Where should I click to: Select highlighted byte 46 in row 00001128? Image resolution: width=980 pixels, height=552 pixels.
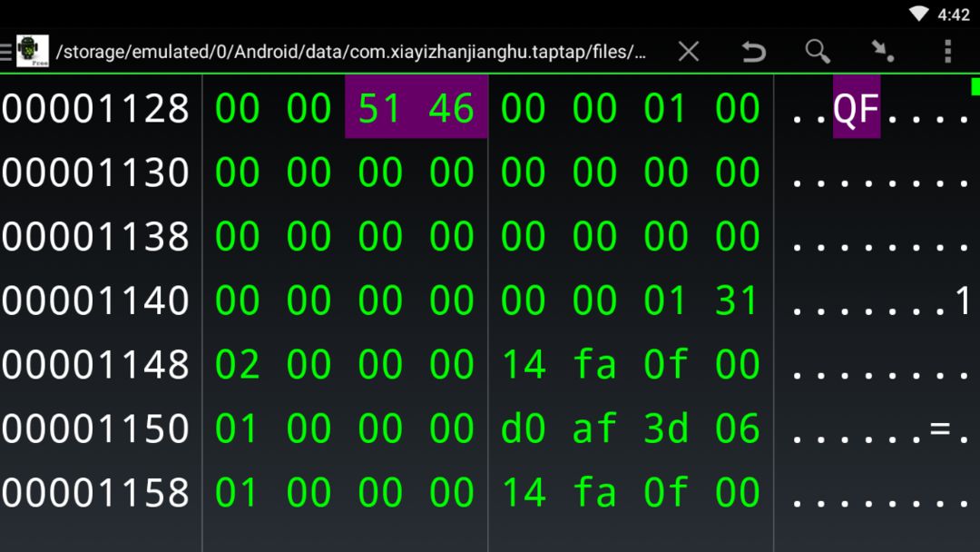click(x=451, y=108)
